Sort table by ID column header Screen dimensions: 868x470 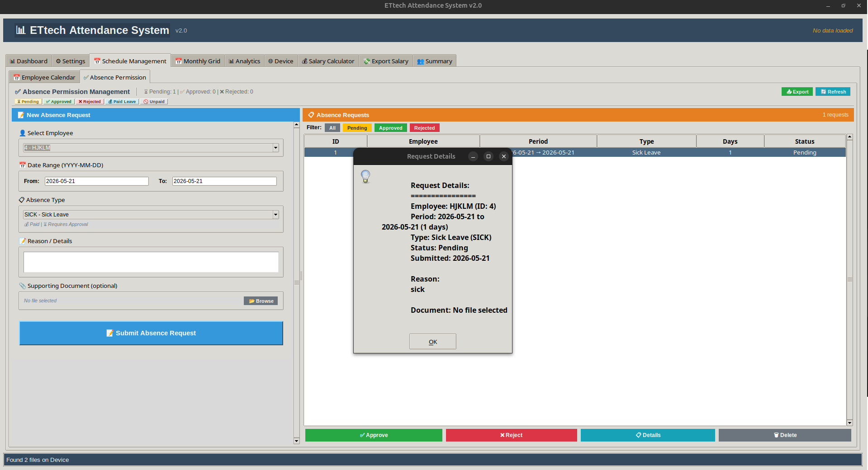(x=336, y=141)
